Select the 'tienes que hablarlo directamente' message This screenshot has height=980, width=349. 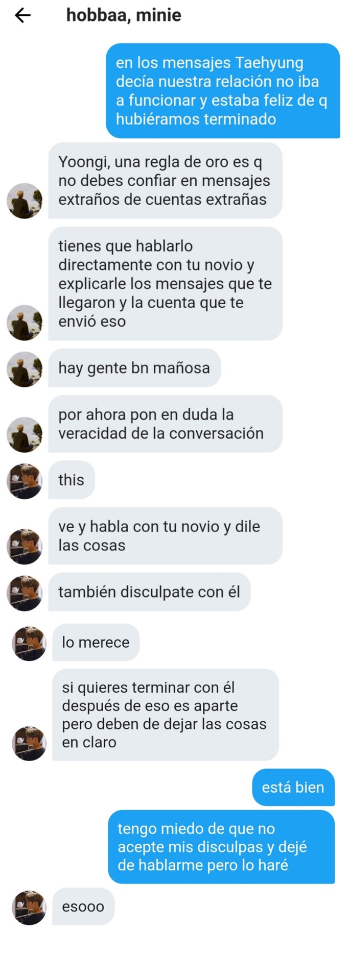[x=165, y=284]
